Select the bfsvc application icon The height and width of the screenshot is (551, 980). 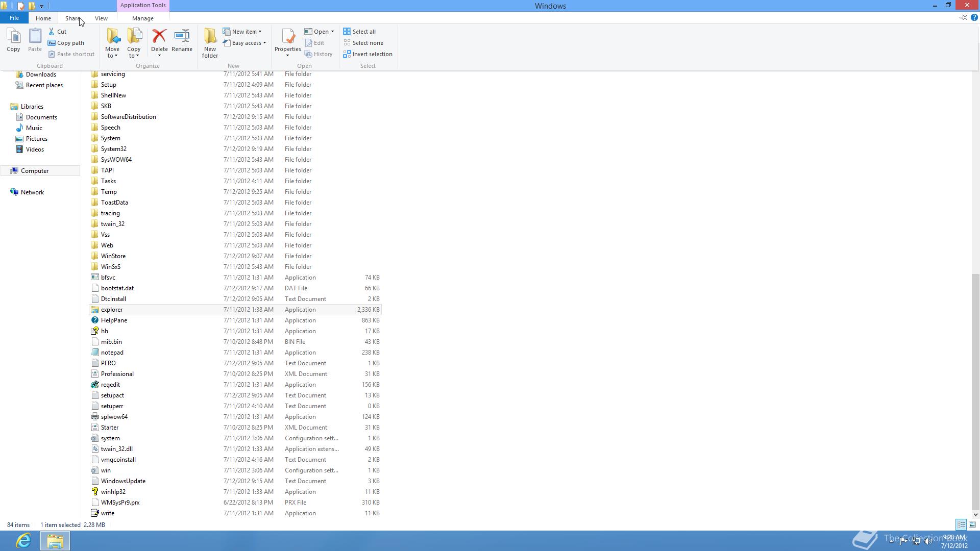(94, 278)
